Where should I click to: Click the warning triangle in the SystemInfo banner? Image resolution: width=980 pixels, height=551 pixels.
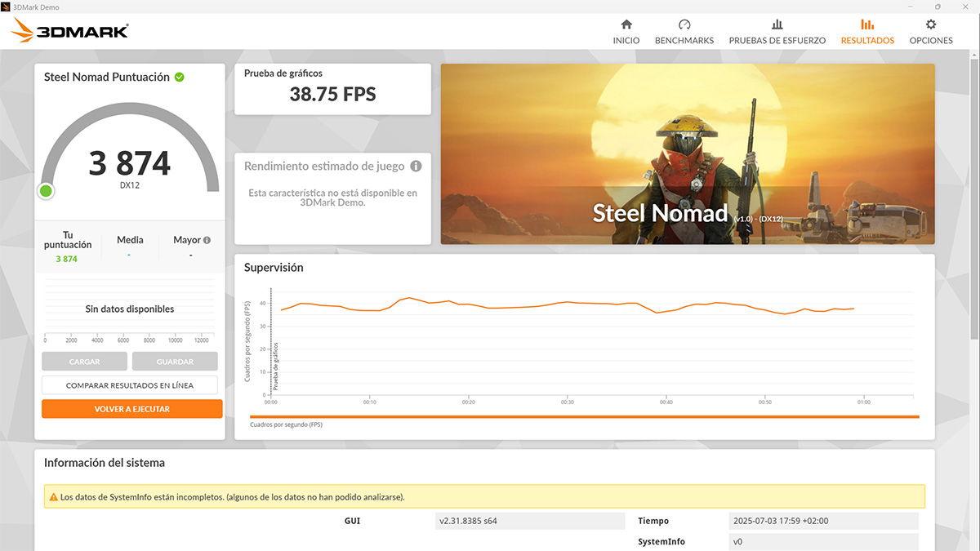(54, 496)
